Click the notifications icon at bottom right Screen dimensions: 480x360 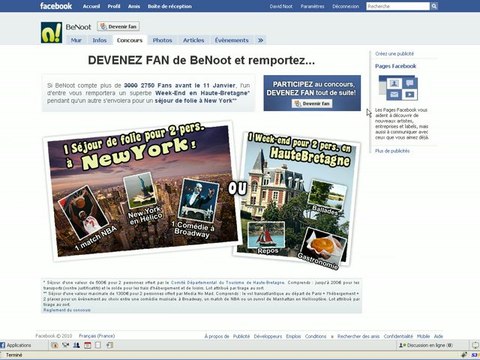475,345
